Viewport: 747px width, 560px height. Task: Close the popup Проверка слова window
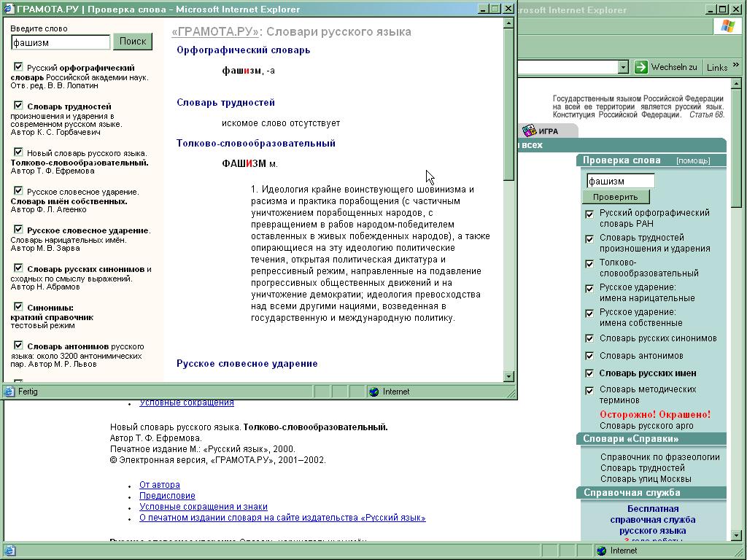pos(508,9)
